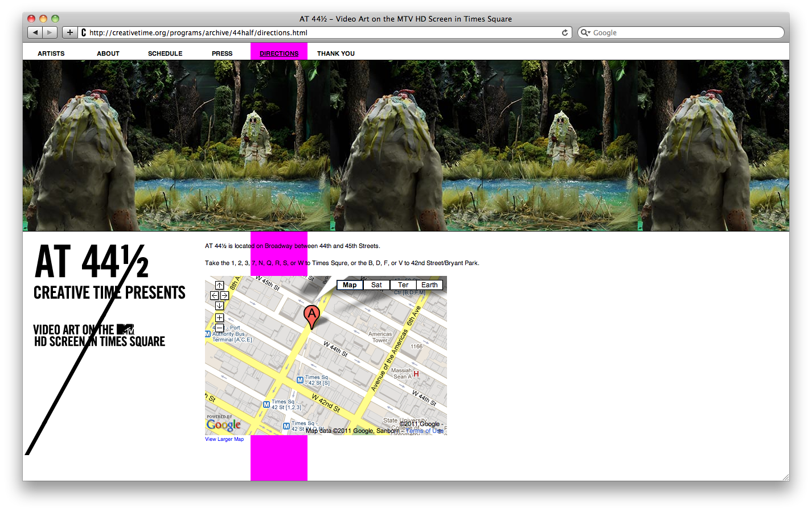812x512 pixels.
Task: Open map Terms of Use link
Action: pos(424,431)
